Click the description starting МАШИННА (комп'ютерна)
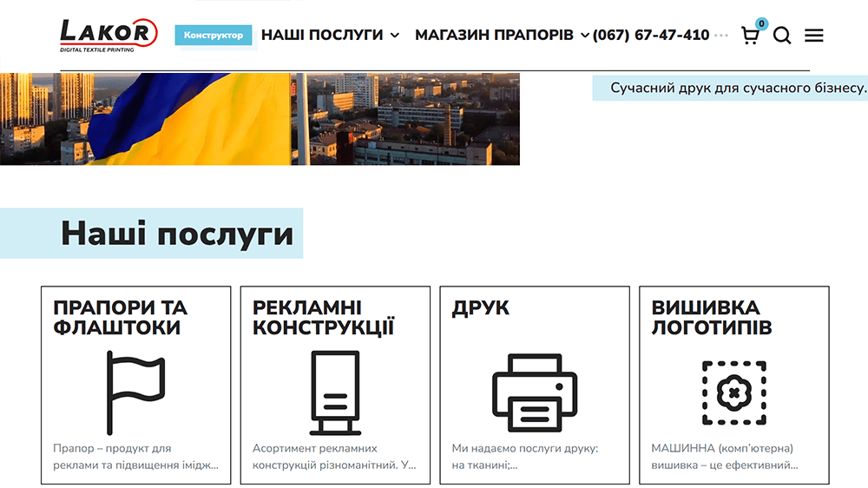Screen dimensions: 868x488 (x=725, y=457)
